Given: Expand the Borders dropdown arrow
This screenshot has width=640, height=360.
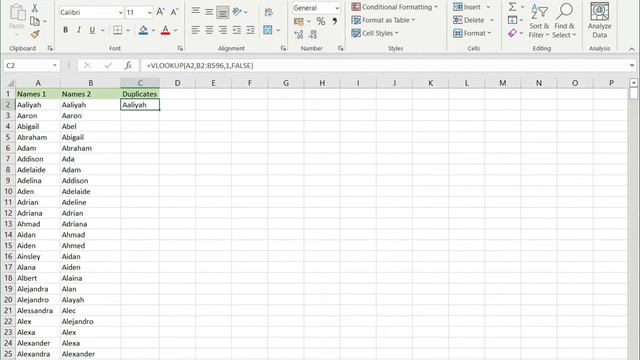Looking at the screenshot, I should [128, 30].
